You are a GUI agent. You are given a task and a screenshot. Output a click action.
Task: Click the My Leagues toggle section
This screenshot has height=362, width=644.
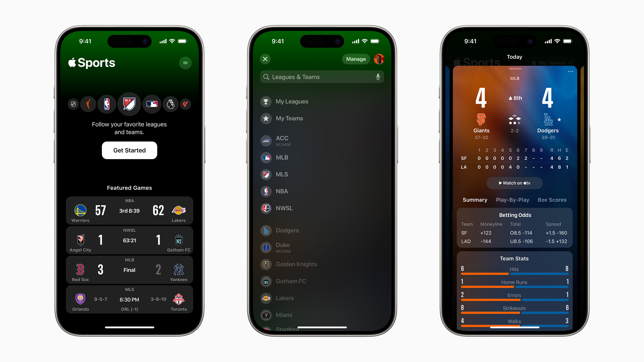coord(292,101)
